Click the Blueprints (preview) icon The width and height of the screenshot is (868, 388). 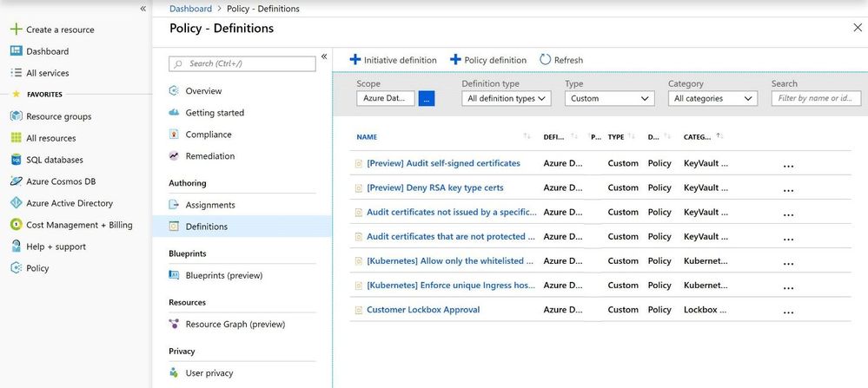click(174, 275)
